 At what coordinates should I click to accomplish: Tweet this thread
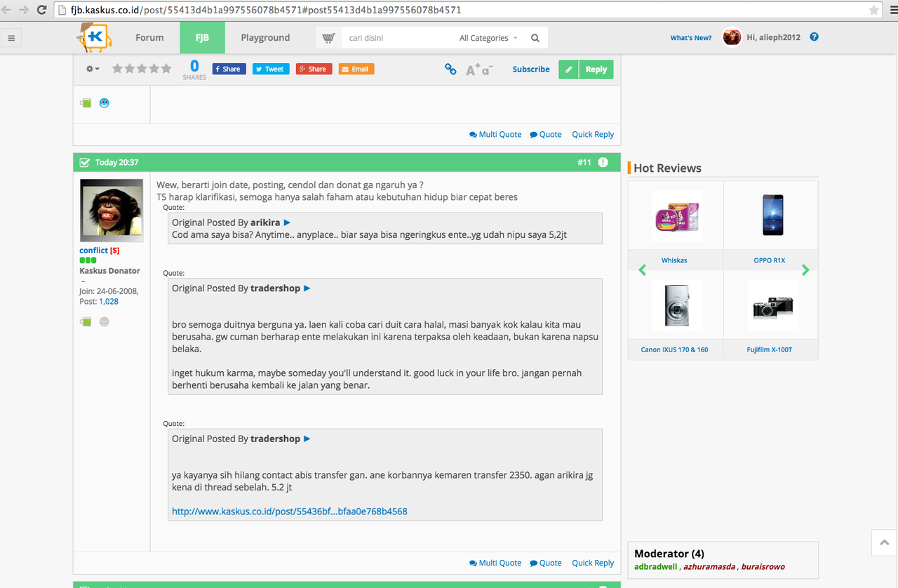pos(271,69)
